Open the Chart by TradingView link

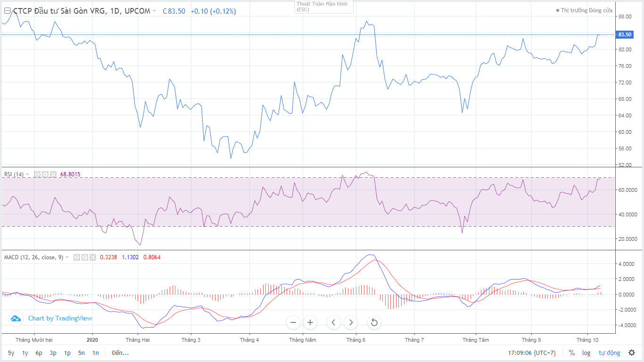60,318
